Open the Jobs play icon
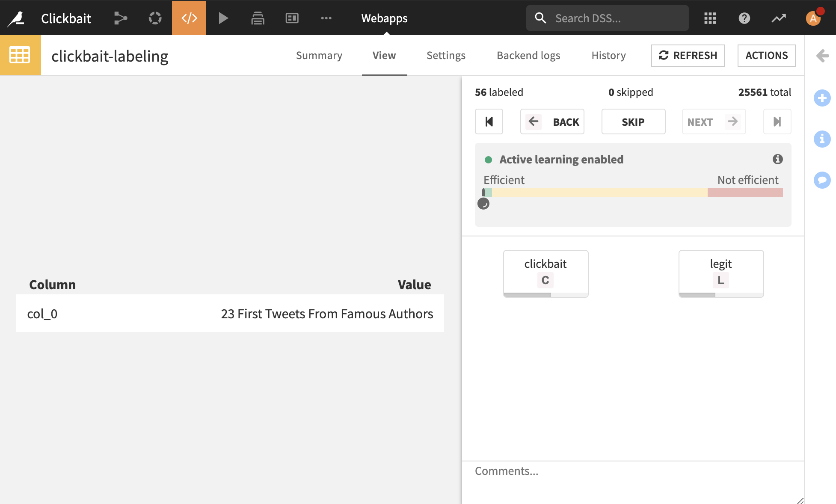Viewport: 836px width, 504px height. (223, 18)
